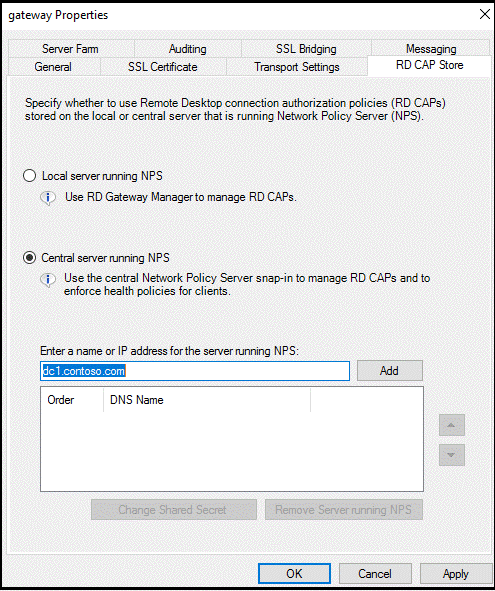Open the Server Farm tab
The image size is (495, 591).
[x=70, y=49]
